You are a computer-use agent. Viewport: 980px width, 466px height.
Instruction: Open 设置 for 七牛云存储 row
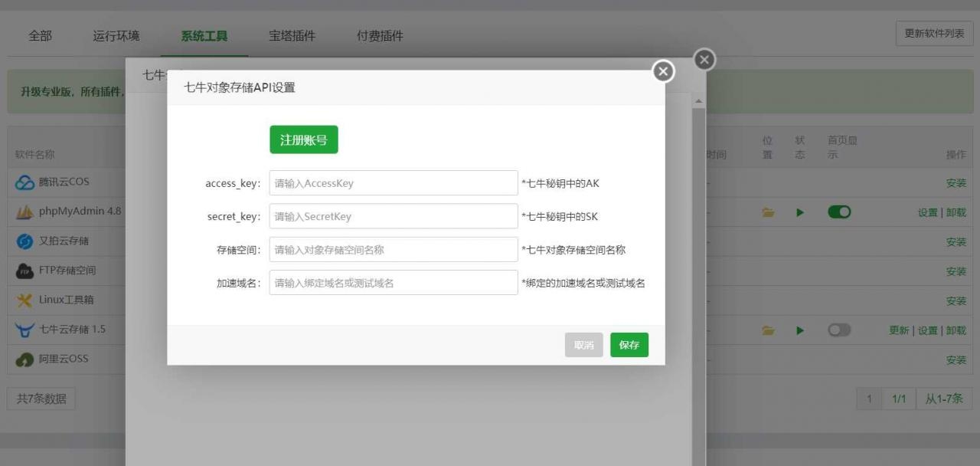[x=928, y=330]
